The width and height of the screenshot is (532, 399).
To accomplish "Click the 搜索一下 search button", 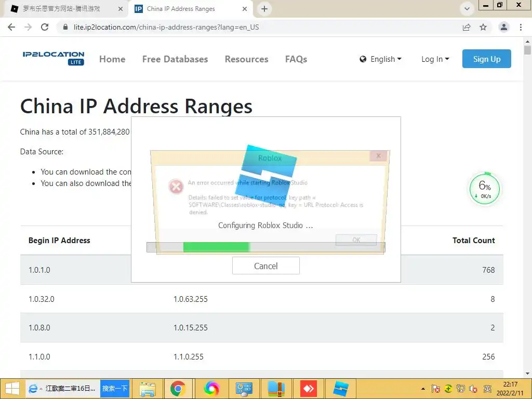I will tap(115, 389).
